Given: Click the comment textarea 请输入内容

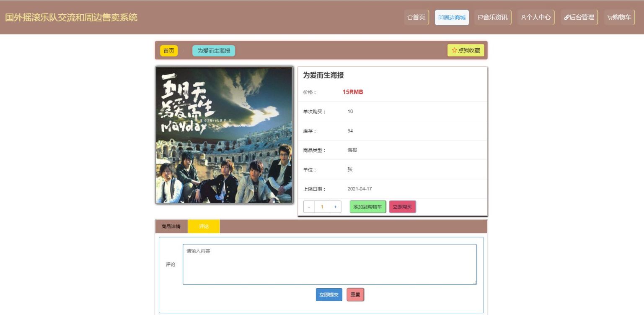Looking at the screenshot, I should click(x=330, y=264).
